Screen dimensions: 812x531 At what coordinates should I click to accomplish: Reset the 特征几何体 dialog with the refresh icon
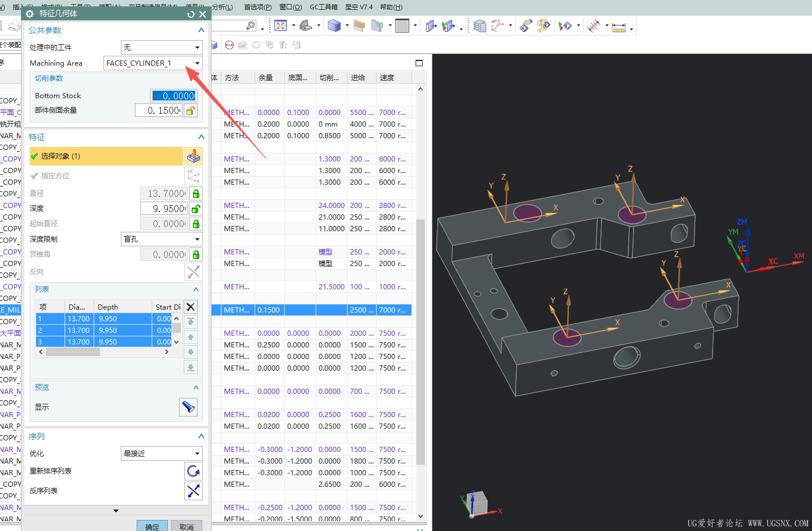[191, 14]
